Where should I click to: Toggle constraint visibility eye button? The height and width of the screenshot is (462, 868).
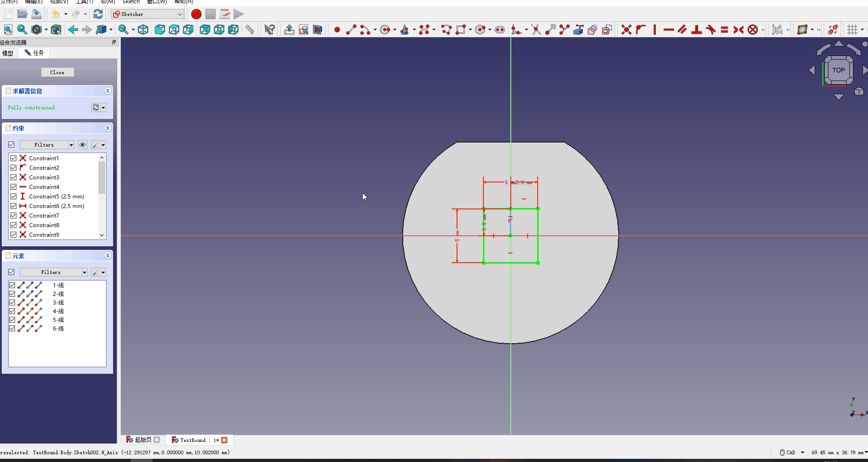pos(82,145)
